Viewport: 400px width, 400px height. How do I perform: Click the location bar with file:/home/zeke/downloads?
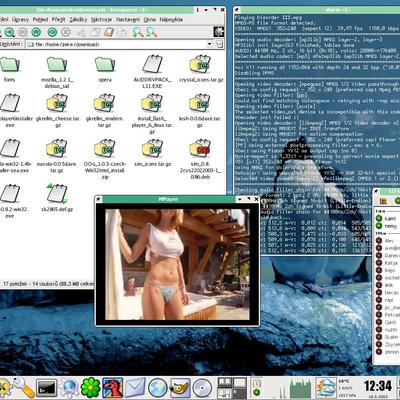pos(117,44)
